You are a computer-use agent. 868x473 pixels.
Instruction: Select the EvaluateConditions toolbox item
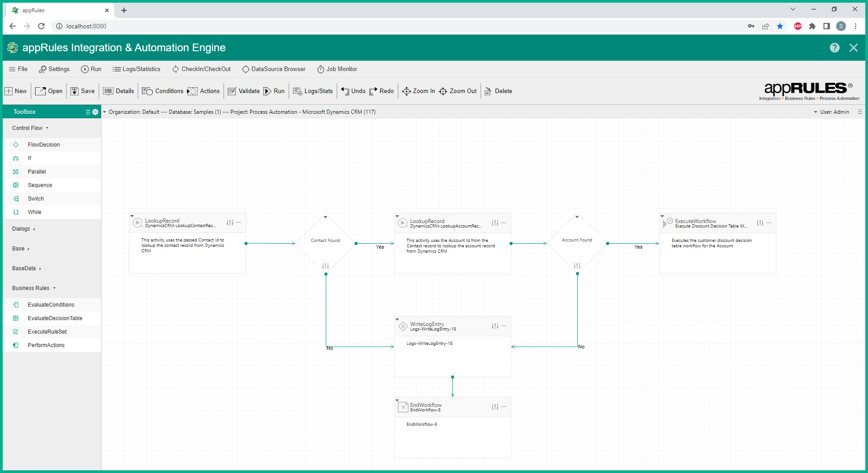52,305
